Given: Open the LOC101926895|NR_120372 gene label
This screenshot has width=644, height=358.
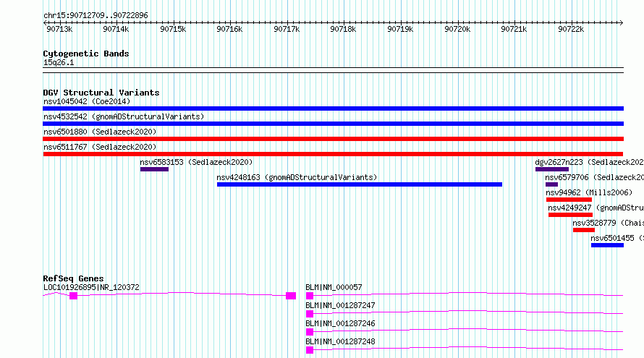Looking at the screenshot, I should tap(91, 287).
